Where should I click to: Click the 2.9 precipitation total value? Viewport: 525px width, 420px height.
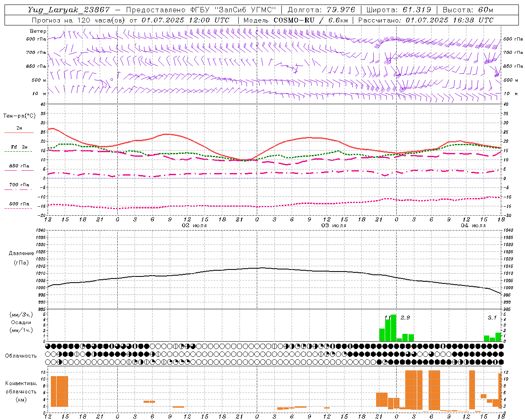point(405,317)
